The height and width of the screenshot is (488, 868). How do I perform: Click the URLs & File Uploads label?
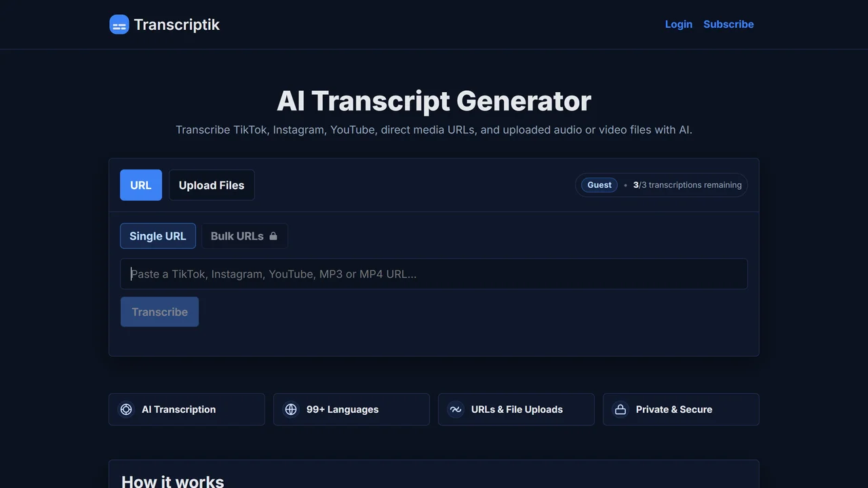click(517, 409)
